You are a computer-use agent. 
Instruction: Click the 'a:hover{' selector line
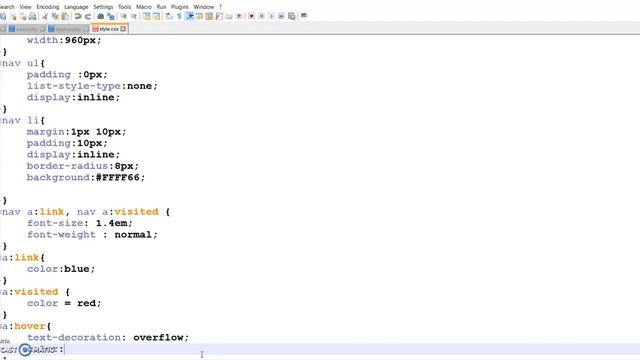point(26,326)
